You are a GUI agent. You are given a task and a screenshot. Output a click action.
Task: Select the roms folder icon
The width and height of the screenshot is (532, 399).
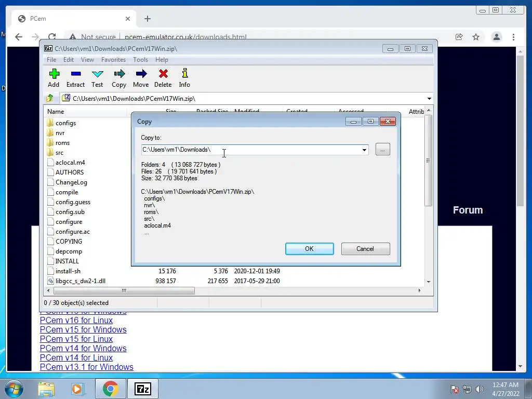tap(50, 142)
